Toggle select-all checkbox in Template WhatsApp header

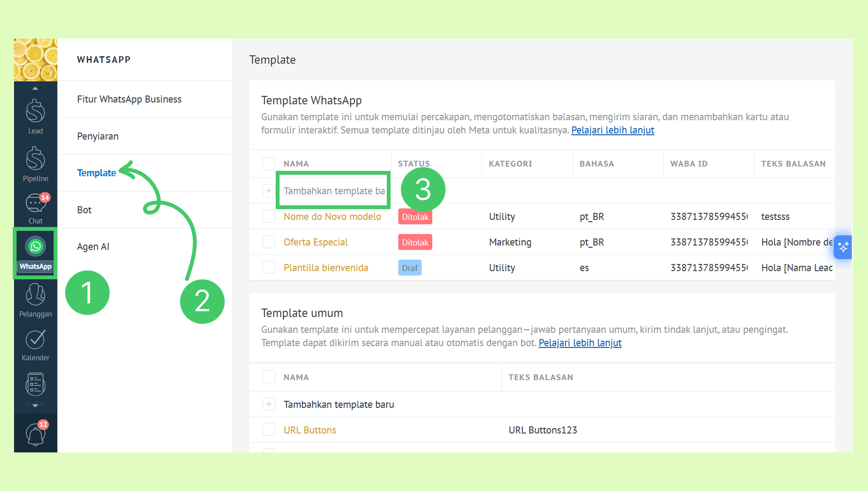tap(269, 164)
